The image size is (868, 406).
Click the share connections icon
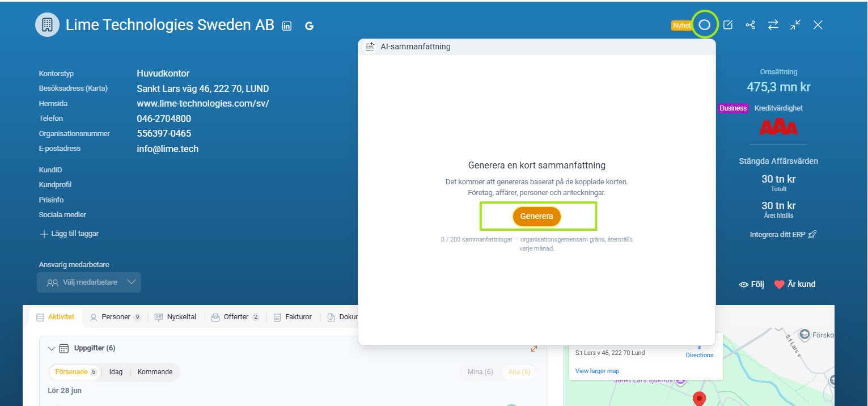point(751,25)
